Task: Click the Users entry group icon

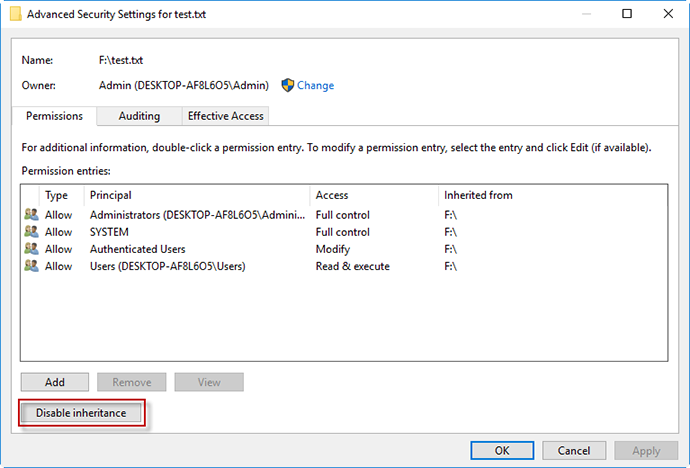Action: pyautogui.click(x=32, y=266)
